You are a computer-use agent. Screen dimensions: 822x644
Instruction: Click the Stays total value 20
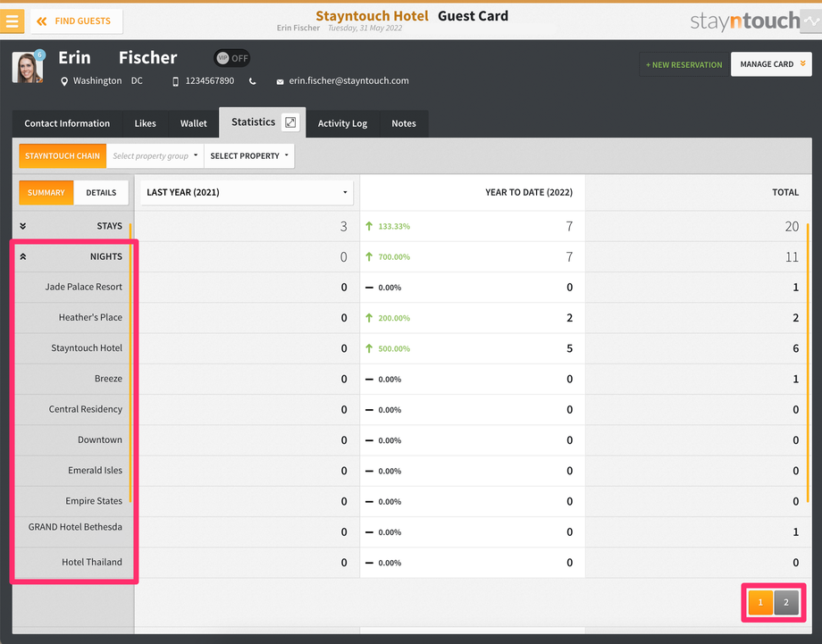coord(792,226)
